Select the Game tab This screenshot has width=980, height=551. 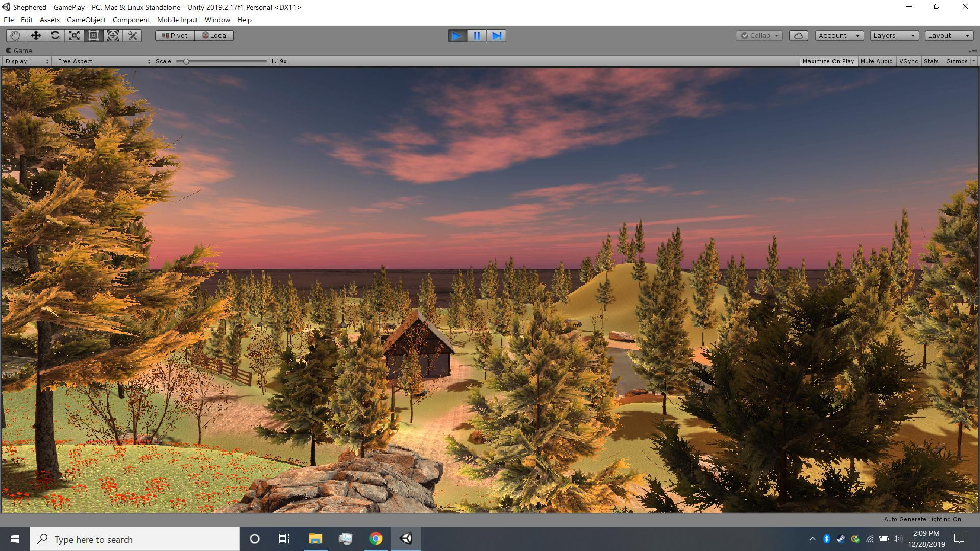(x=19, y=51)
